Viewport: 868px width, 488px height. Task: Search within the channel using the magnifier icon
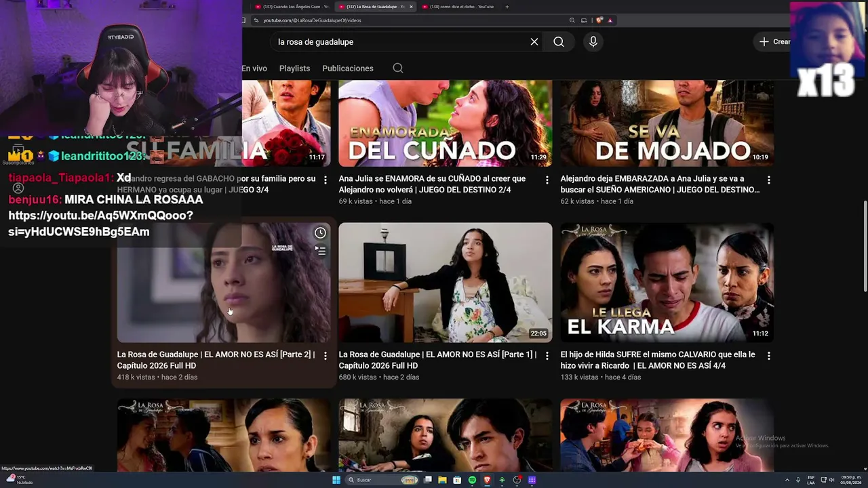click(x=398, y=68)
